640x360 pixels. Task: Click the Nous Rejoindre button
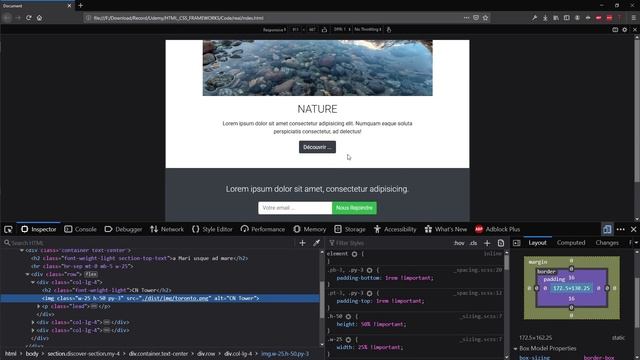tap(354, 208)
